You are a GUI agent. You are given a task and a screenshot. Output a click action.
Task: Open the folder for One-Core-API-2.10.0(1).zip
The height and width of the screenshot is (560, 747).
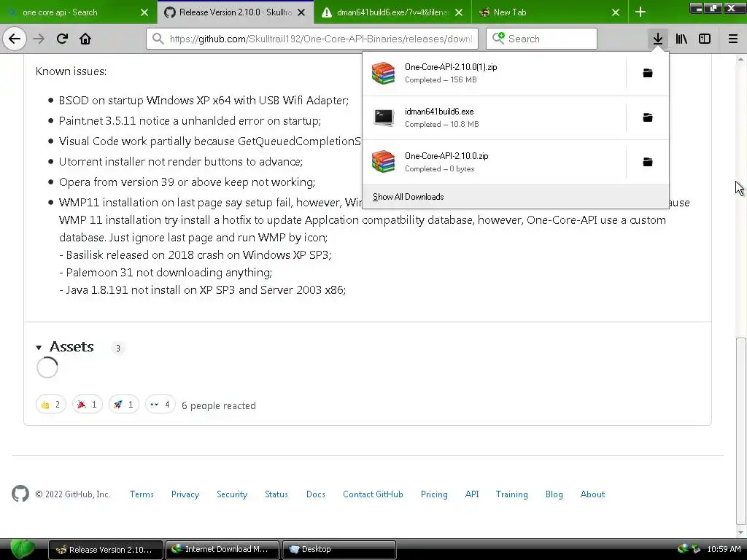(x=648, y=73)
